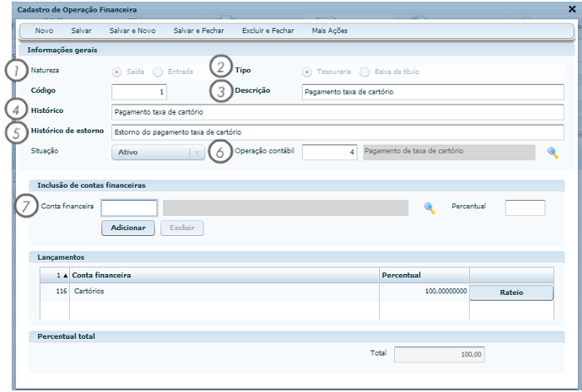Click the Pagamento de taxa de cartório description box
This screenshot has height=392, width=582.
(x=449, y=153)
